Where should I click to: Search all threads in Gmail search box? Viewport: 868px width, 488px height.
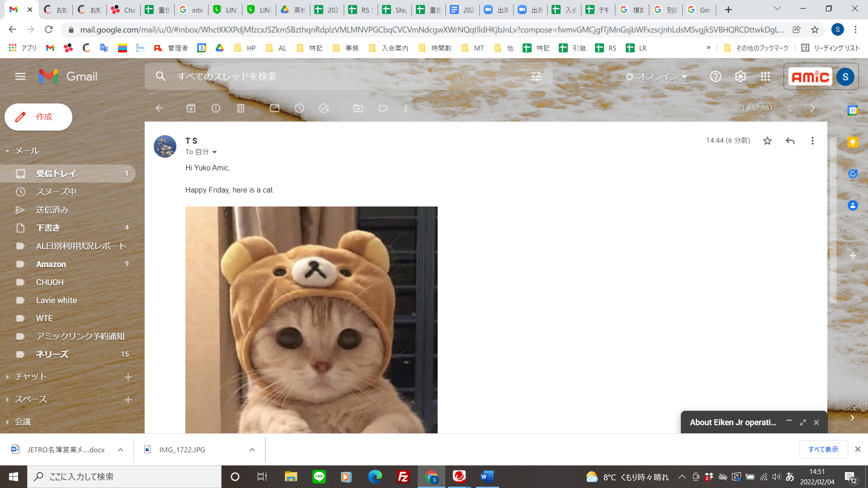(348, 76)
